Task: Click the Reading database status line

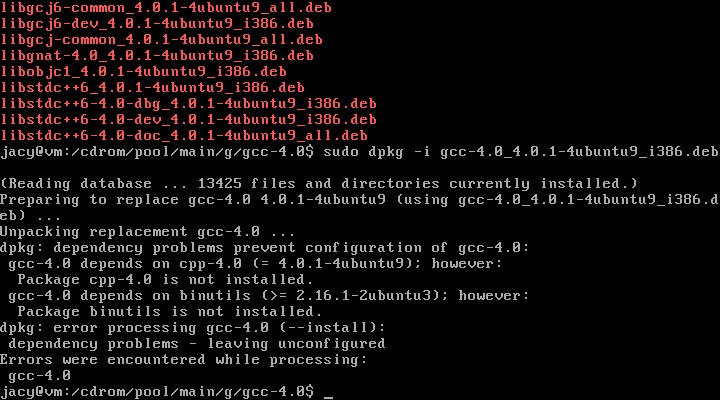Action: pos(319,184)
